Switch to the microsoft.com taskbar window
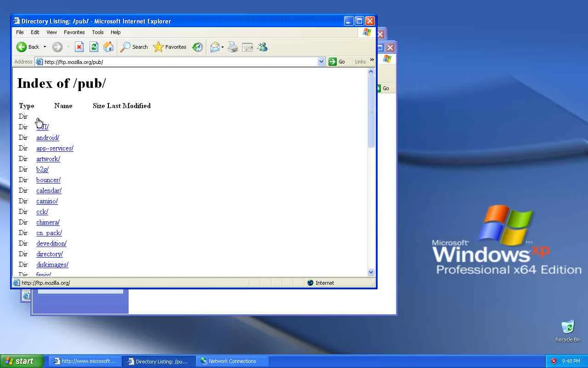The image size is (588, 368). [x=85, y=361]
